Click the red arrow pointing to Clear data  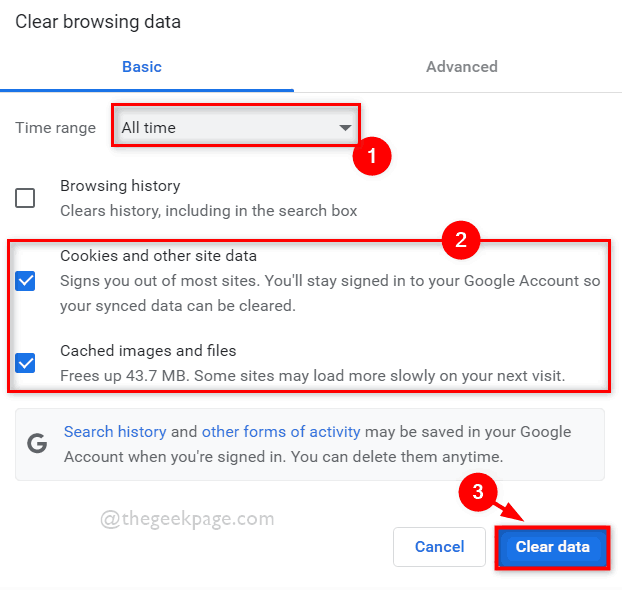click(510, 510)
